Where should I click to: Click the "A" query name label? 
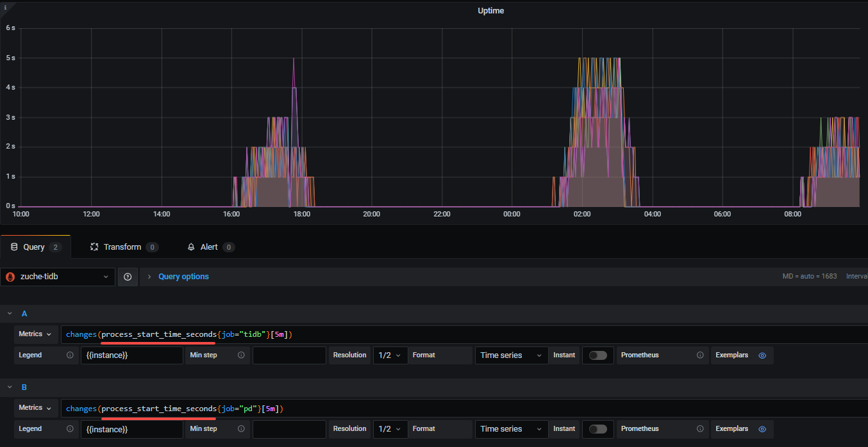(x=24, y=314)
